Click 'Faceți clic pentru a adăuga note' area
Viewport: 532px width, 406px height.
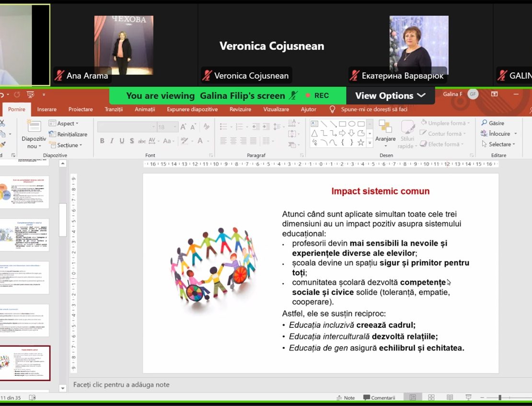[121, 384]
